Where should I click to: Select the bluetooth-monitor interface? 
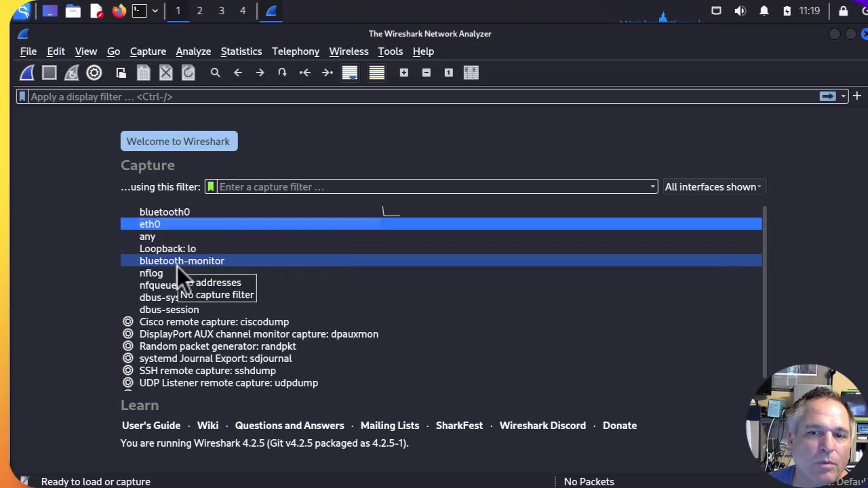pos(441,261)
